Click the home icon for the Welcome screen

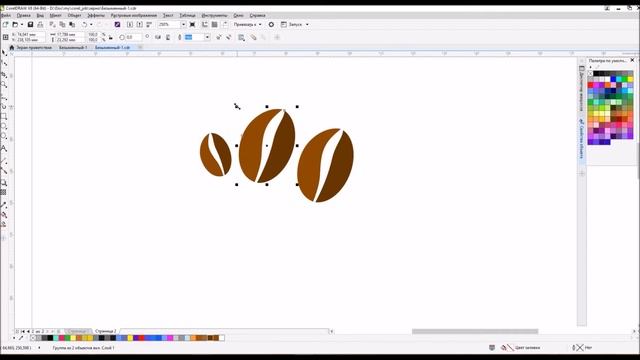(12, 48)
